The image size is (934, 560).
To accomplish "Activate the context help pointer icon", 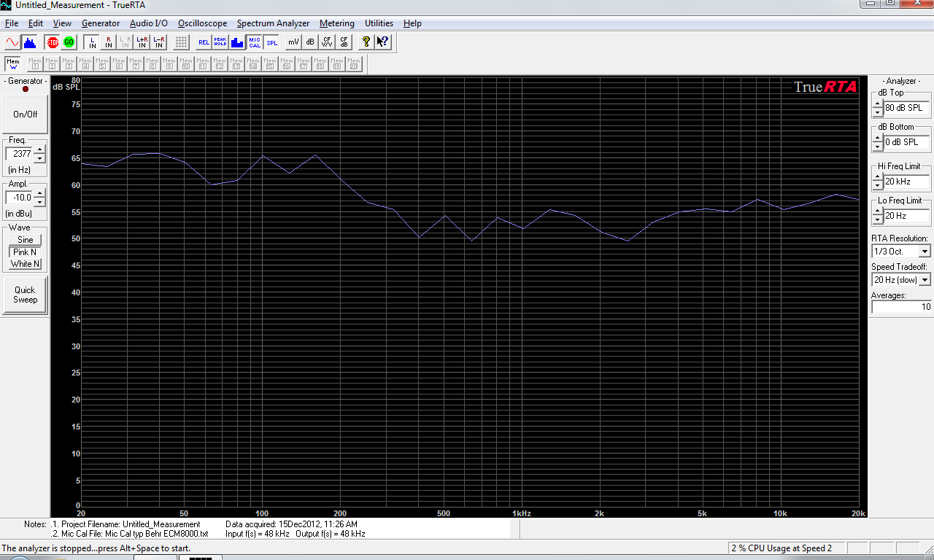I will (x=383, y=42).
